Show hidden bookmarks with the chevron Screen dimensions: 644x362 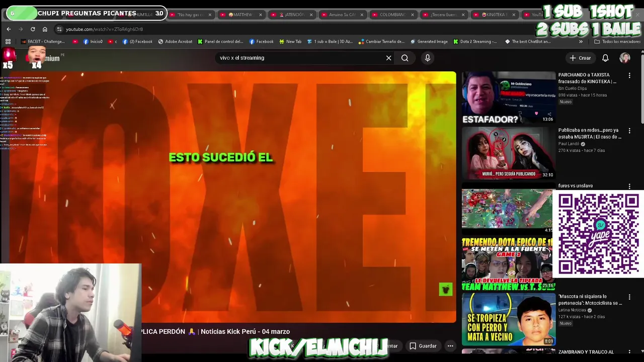point(581,42)
